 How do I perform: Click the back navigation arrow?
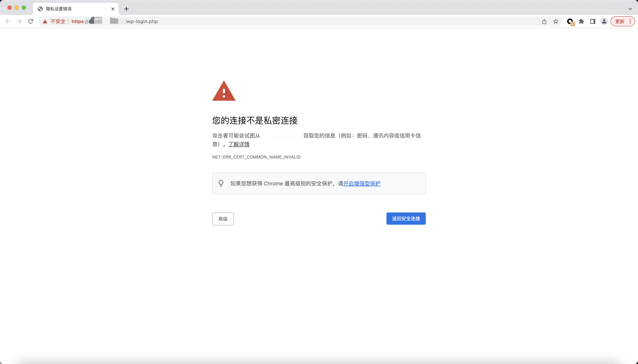point(8,21)
